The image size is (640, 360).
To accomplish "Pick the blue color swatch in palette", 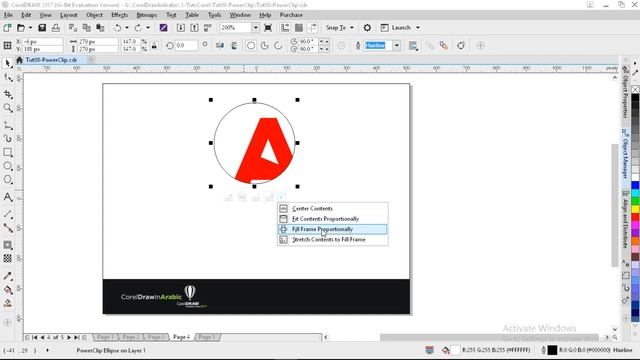I will (x=635, y=185).
